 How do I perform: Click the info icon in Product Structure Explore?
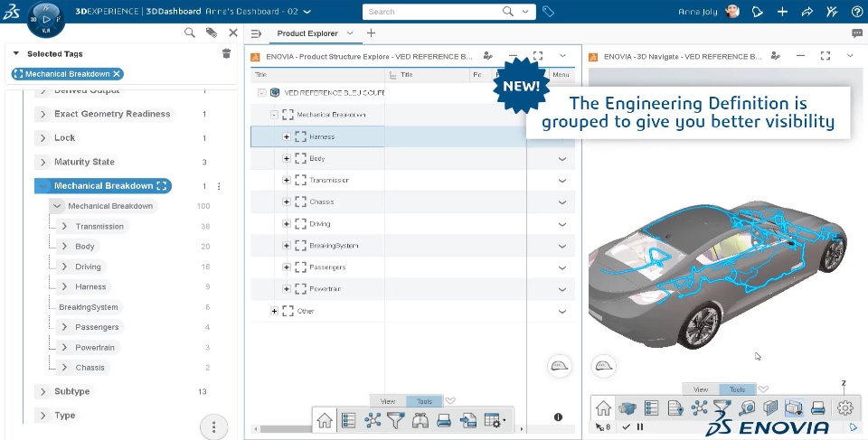pyautogui.click(x=558, y=417)
